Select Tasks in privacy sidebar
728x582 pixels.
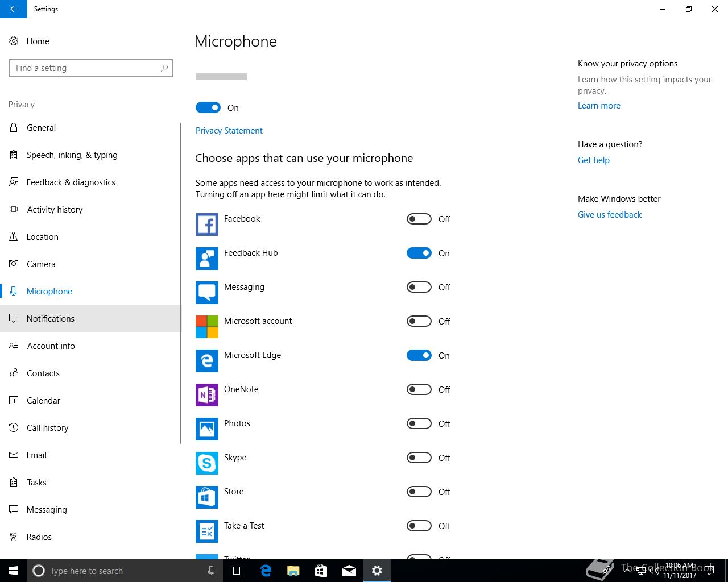90,482
